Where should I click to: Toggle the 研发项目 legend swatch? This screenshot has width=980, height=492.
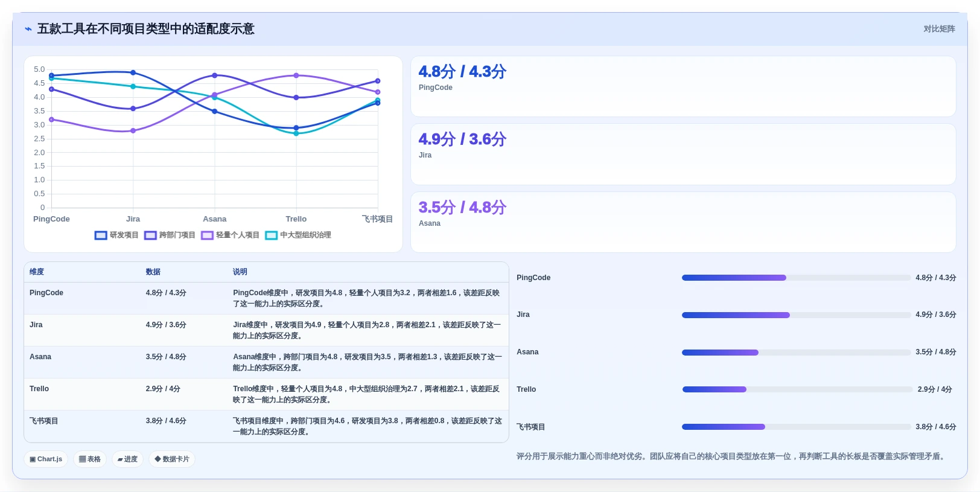pyautogui.click(x=101, y=235)
